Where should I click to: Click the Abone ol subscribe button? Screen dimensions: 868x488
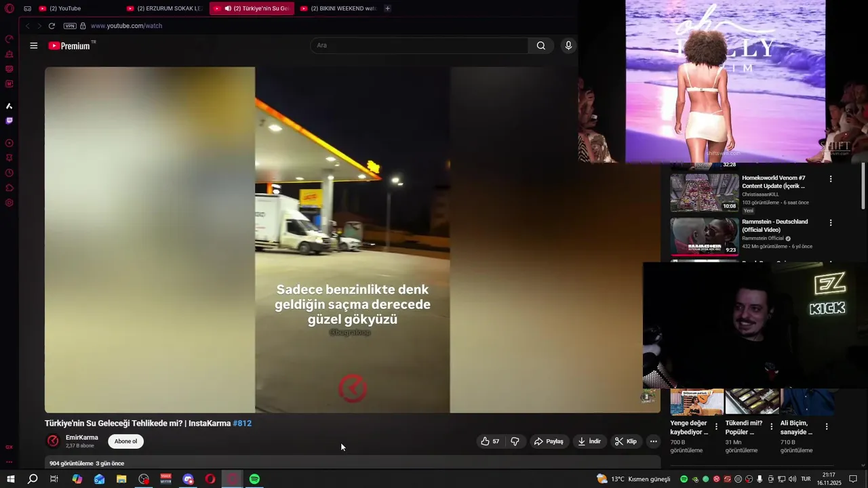[125, 441]
